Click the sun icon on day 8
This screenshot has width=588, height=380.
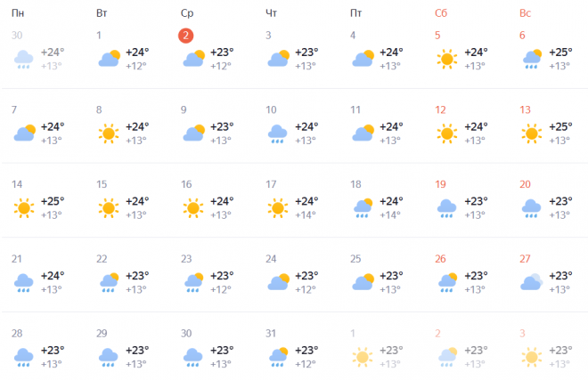(109, 133)
